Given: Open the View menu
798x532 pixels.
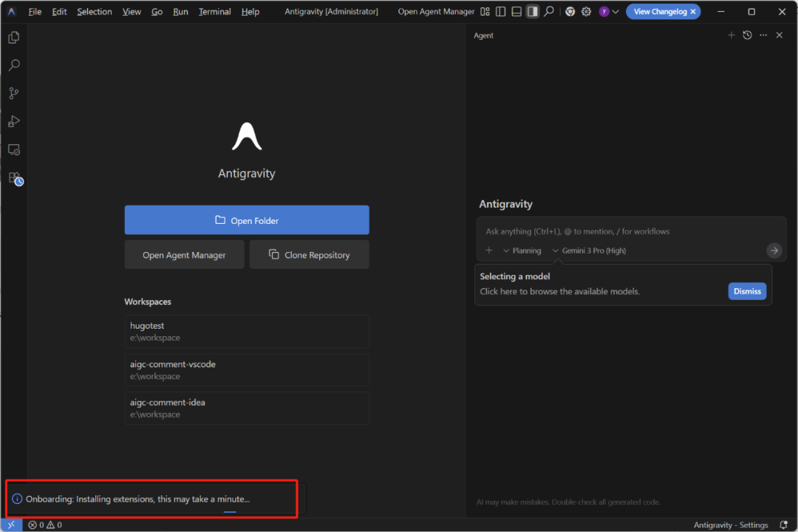Looking at the screenshot, I should click(x=132, y=11).
